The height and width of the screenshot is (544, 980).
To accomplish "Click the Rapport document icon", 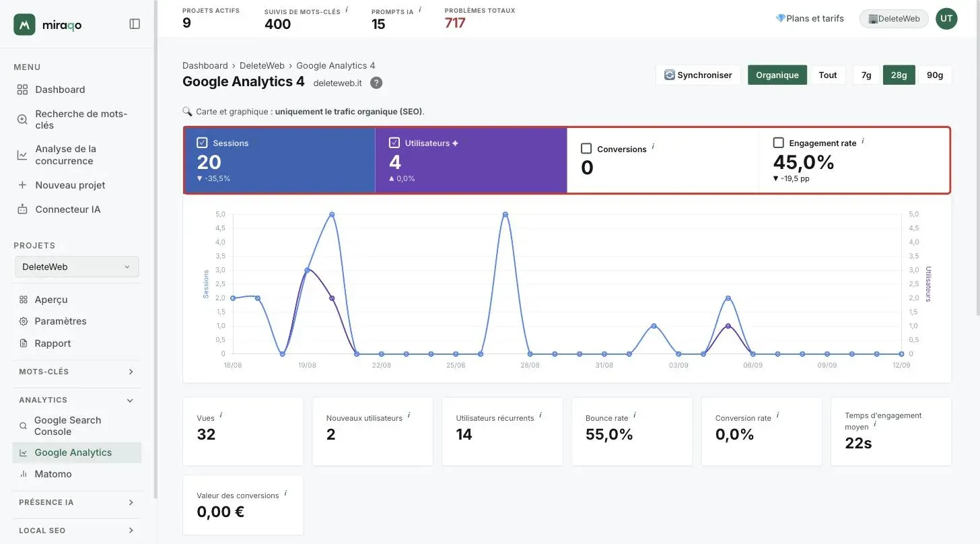I will tap(24, 343).
